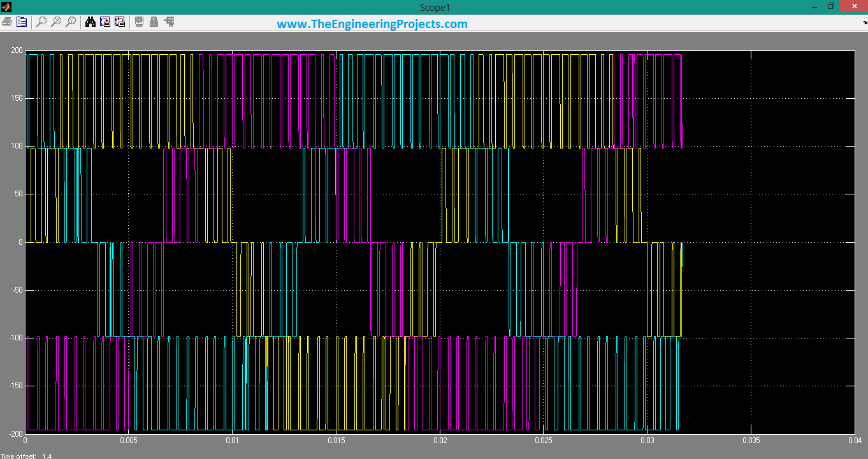Image resolution: width=868 pixels, height=459 pixels.
Task: Click the 200 y-axis label
Action: point(15,50)
